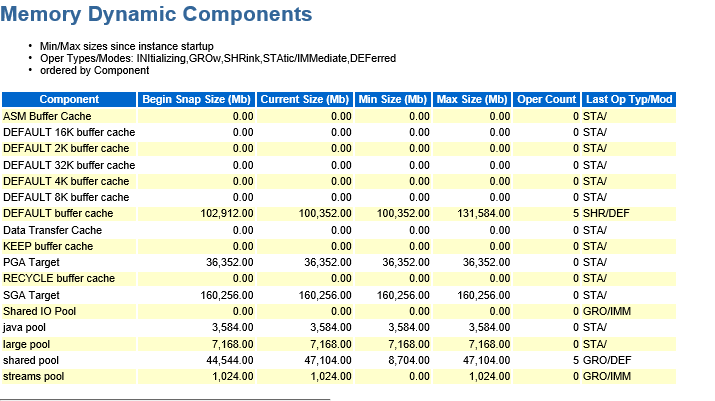Image resolution: width=715 pixels, height=401 pixels.
Task: Select the streams pool row label
Action: point(35,376)
